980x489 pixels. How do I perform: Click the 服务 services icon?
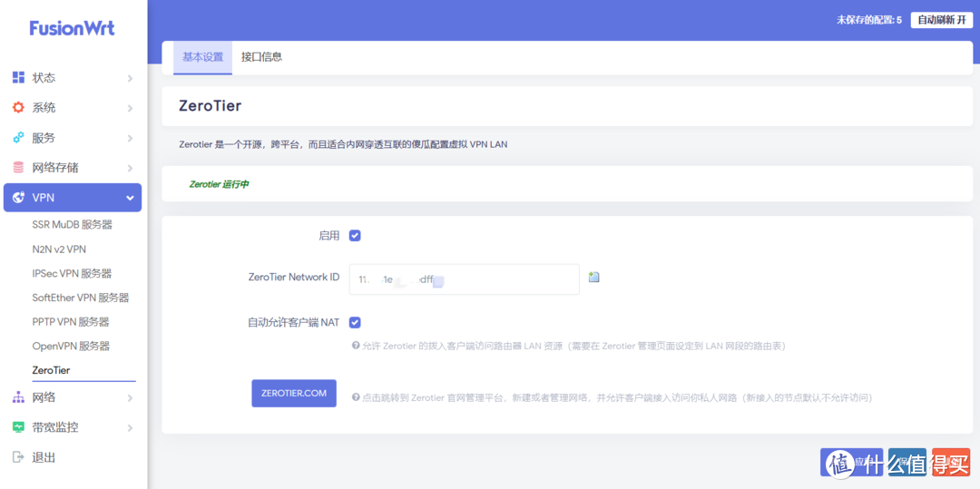[19, 137]
